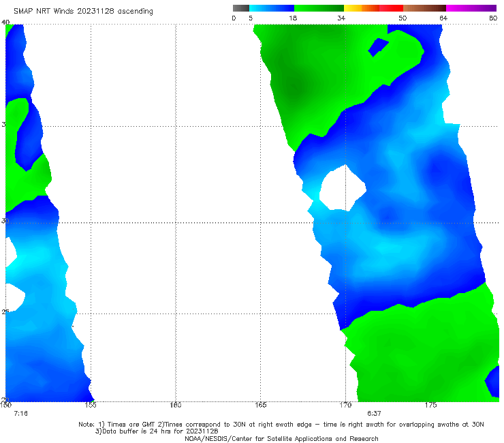Screen dimensions: 504x443
Task: Click the swath time '6:37'
Action: 374,414
